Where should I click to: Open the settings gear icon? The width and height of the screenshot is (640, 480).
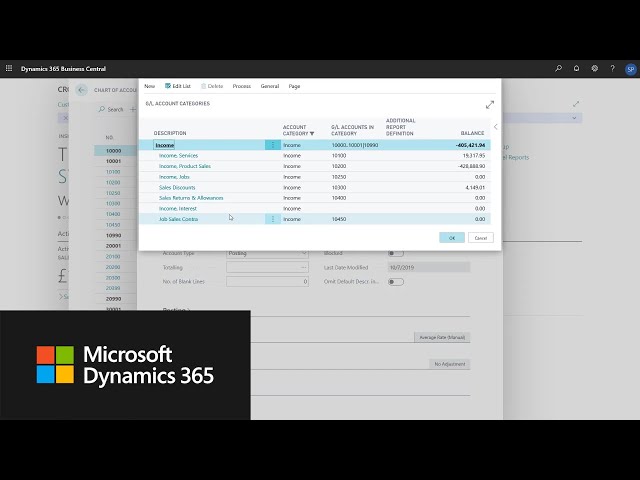point(594,68)
